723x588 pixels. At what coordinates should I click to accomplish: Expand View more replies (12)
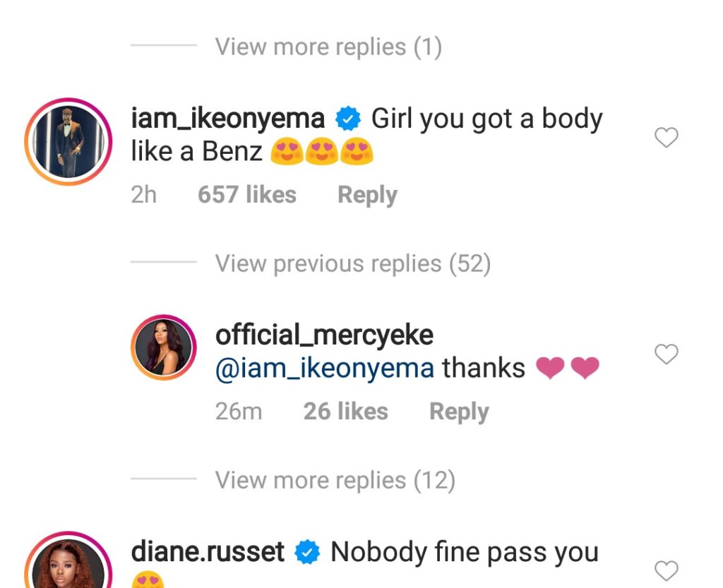tap(335, 481)
